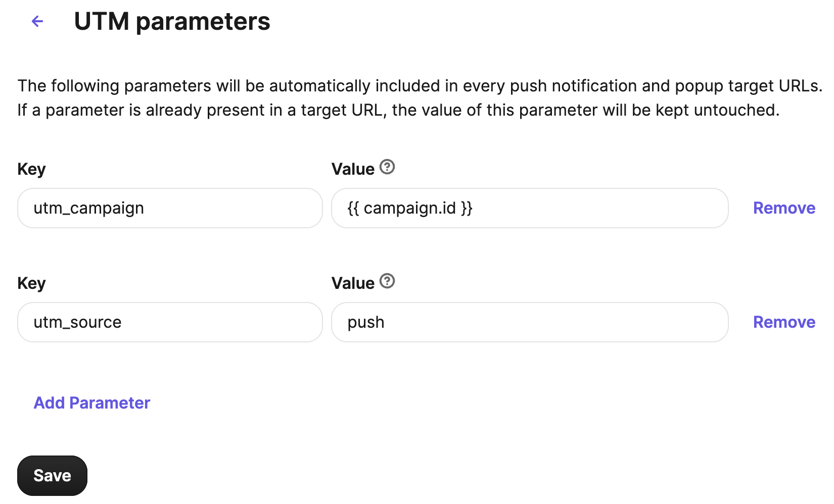Click the Key label above utm_campaign
The height and width of the screenshot is (504, 834).
31,169
